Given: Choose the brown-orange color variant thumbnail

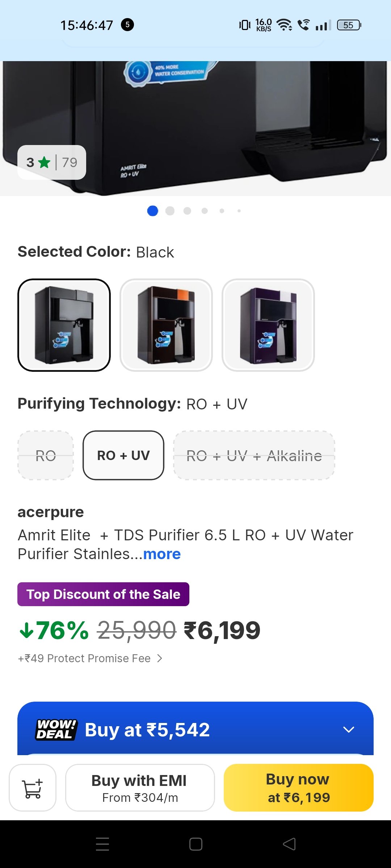Looking at the screenshot, I should click(166, 325).
